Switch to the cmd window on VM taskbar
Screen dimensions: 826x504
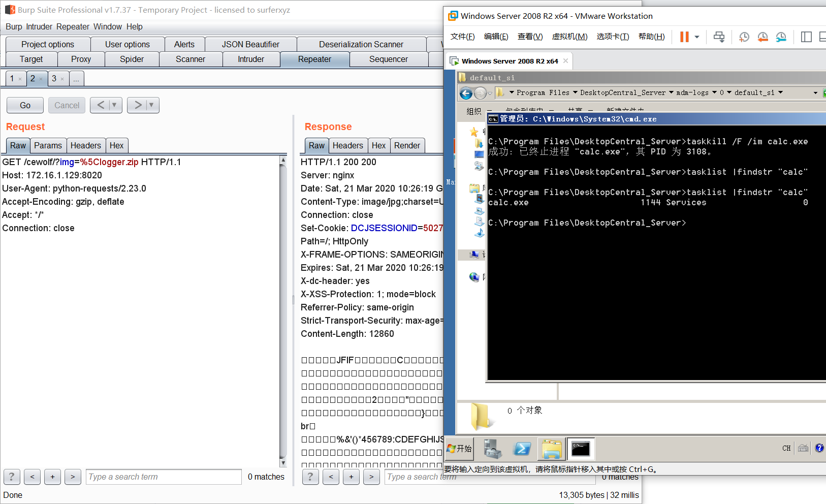581,449
